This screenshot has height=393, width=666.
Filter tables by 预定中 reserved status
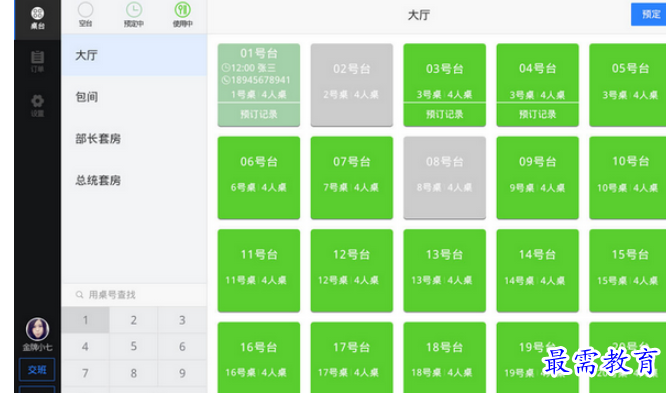(x=134, y=15)
